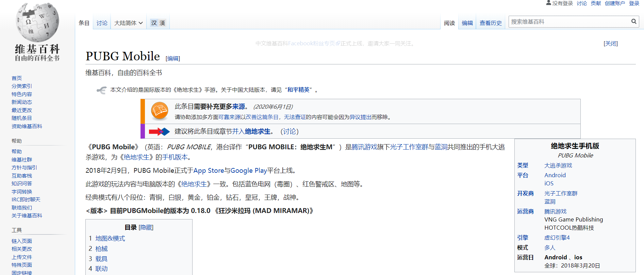Click the 汉 漢 conversion tab
This screenshot has height=275, width=644.
158,23
